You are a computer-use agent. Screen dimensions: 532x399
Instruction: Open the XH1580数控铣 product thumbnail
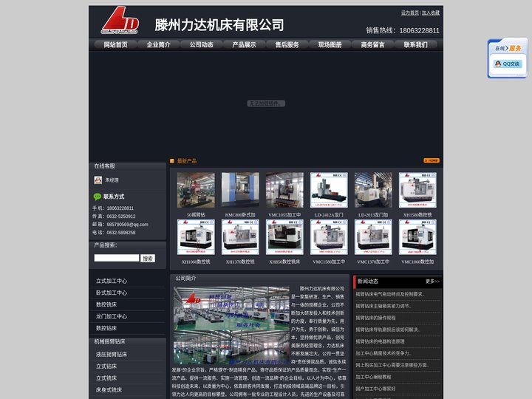click(417, 190)
